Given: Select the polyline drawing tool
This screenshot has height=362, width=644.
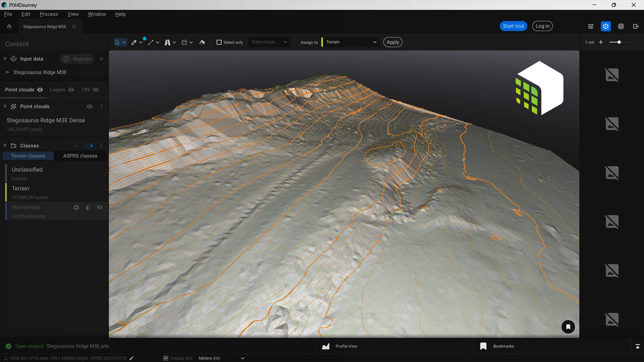Looking at the screenshot, I should [151, 42].
